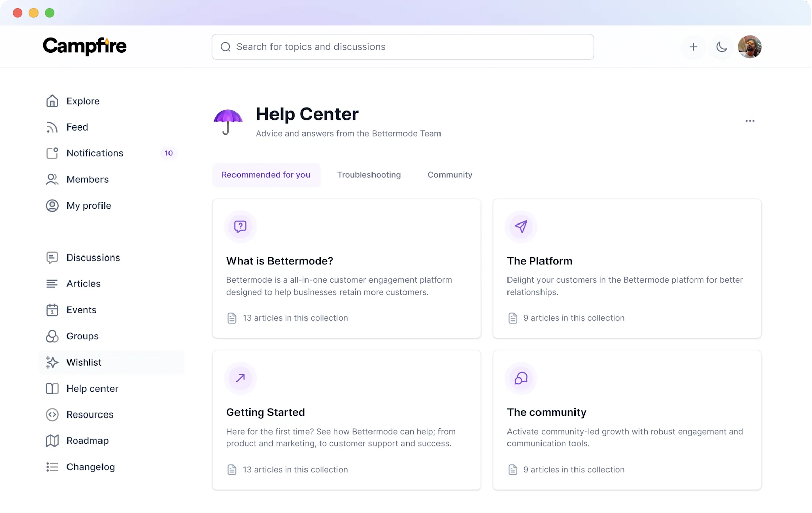The height and width of the screenshot is (513, 812).
Task: Click the Roadmap label in sidebar
Action: pyautogui.click(x=87, y=441)
